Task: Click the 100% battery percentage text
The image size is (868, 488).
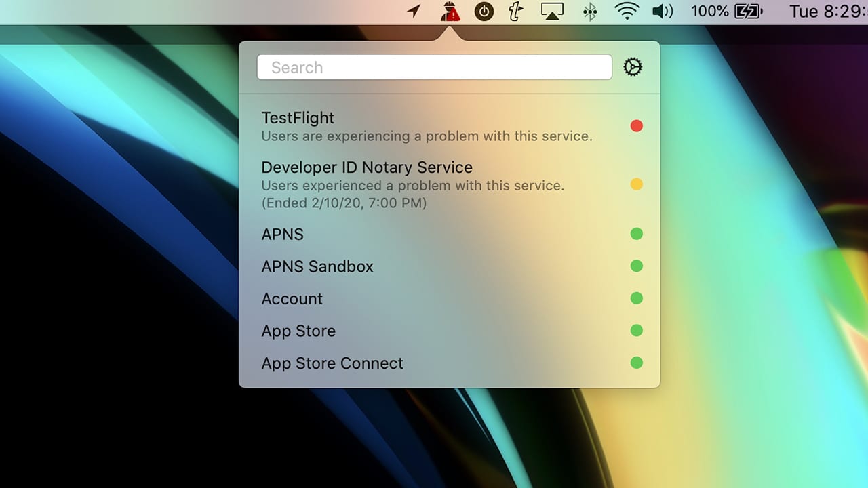Action: [710, 12]
